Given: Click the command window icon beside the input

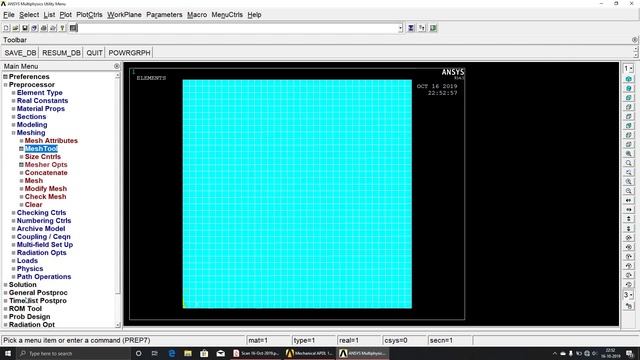Looking at the screenshot, I should (73, 28).
